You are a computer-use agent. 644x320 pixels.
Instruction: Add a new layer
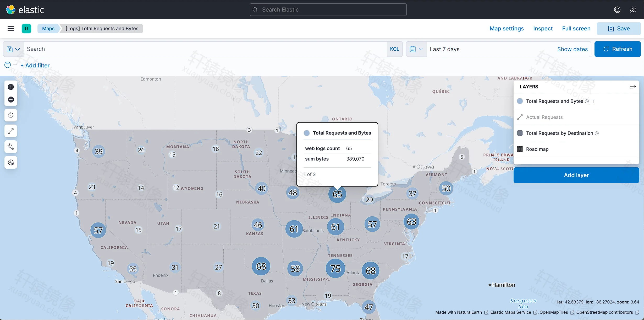[x=576, y=175]
